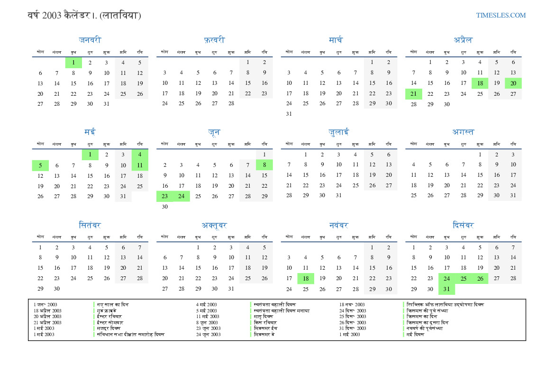Select highlighted 18 in नवंबर
Viewport: 554px width, 392px height.
[306, 279]
